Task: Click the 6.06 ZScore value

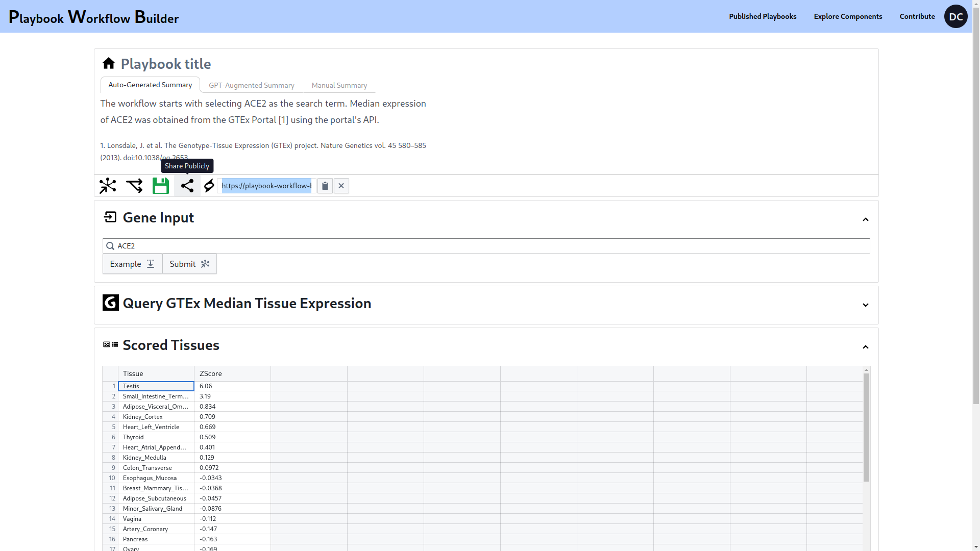Action: [233, 386]
